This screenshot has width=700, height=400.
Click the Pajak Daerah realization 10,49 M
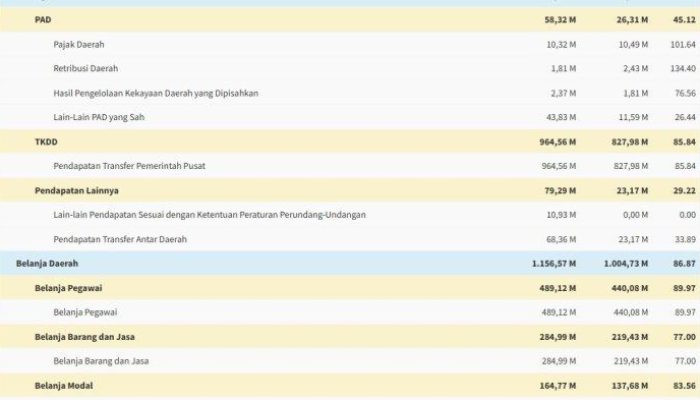(x=633, y=44)
